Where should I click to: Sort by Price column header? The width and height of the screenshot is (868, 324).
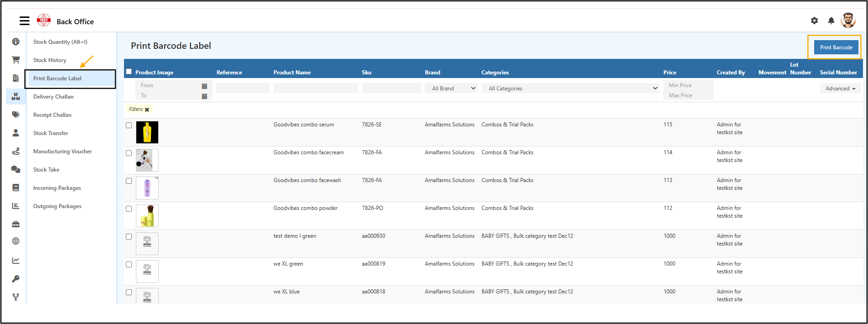point(670,73)
